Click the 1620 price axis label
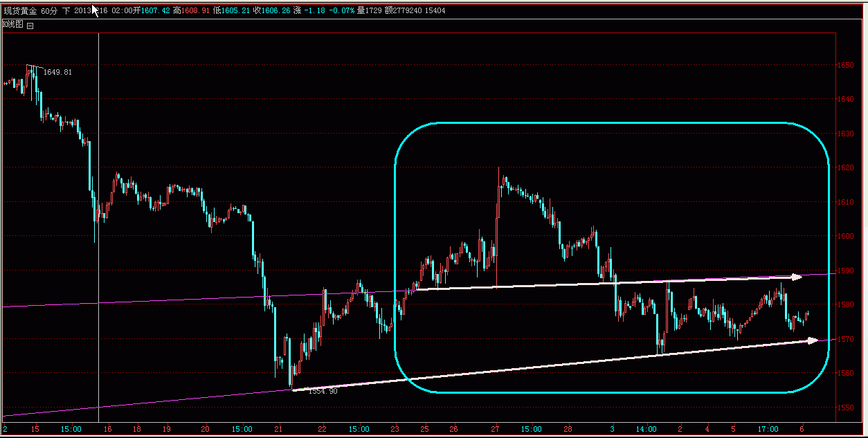This screenshot has height=438, width=868. click(845, 167)
